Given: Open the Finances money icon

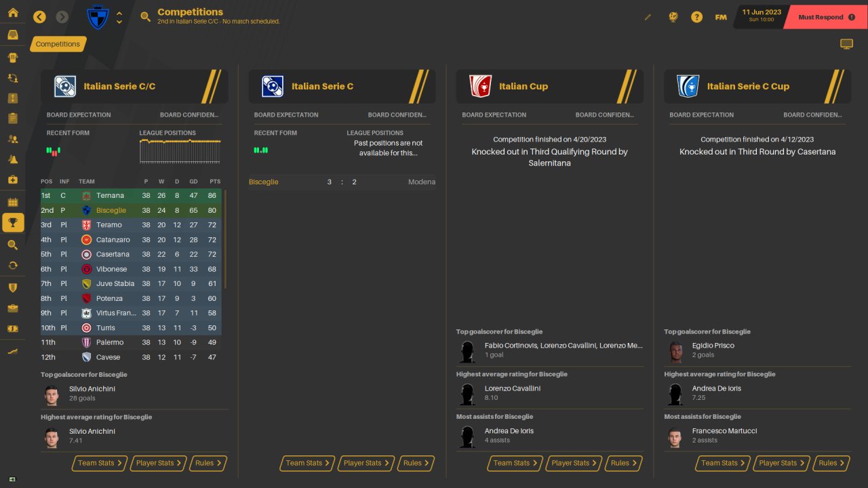Looking at the screenshot, I should click(13, 329).
